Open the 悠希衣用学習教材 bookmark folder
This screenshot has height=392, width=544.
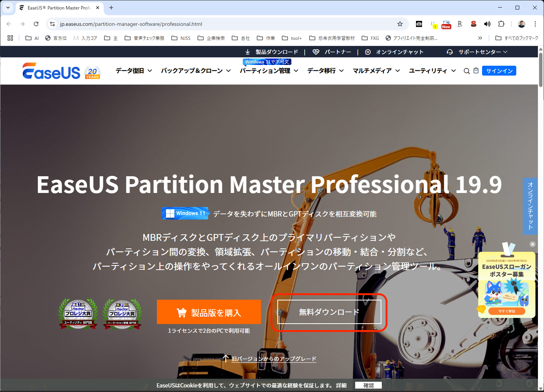click(332, 38)
